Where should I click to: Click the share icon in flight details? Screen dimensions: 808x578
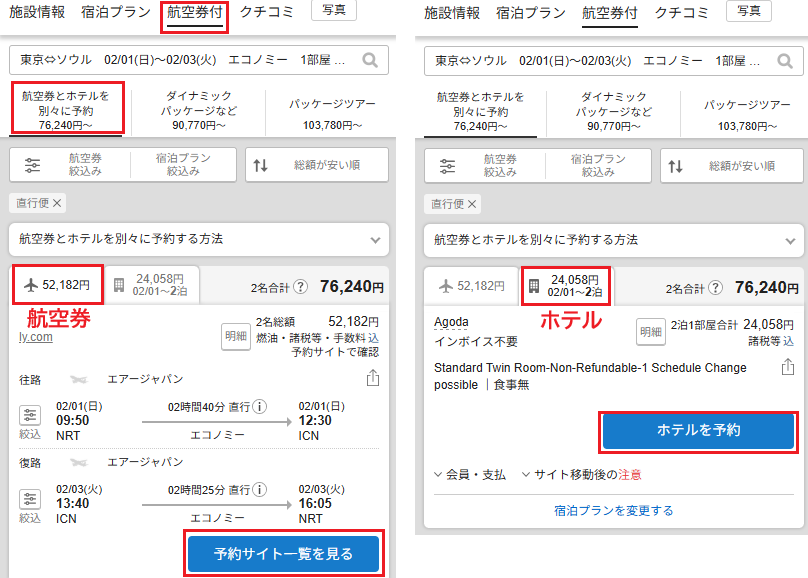373,378
